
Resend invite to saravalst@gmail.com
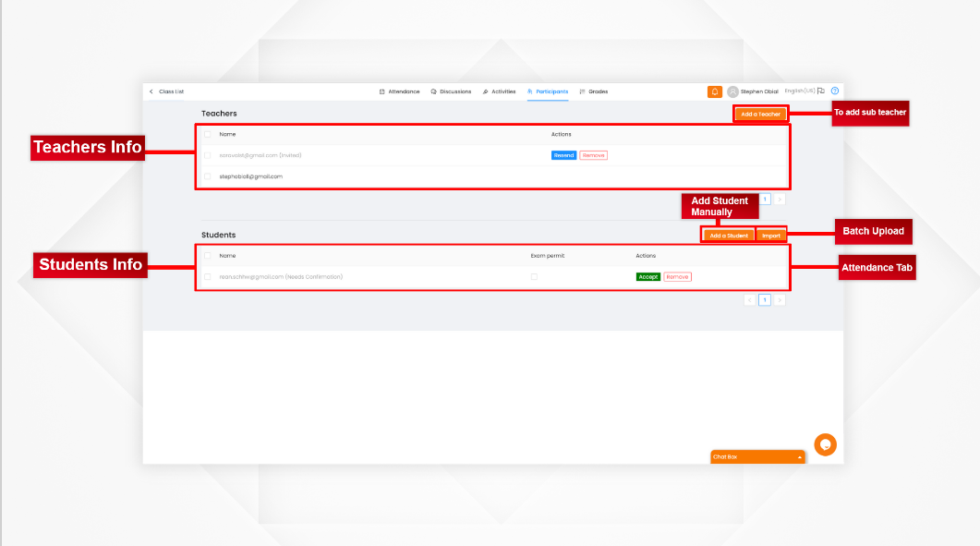pyautogui.click(x=563, y=155)
